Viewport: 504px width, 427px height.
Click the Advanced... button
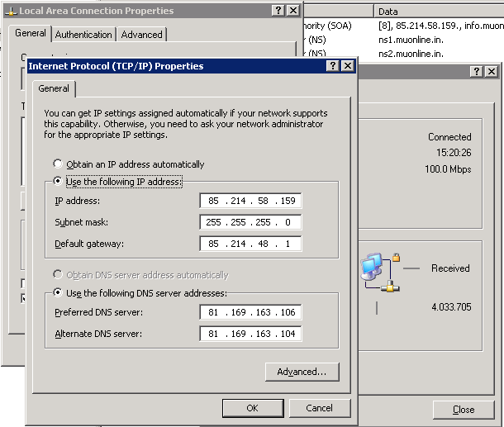pos(302,372)
